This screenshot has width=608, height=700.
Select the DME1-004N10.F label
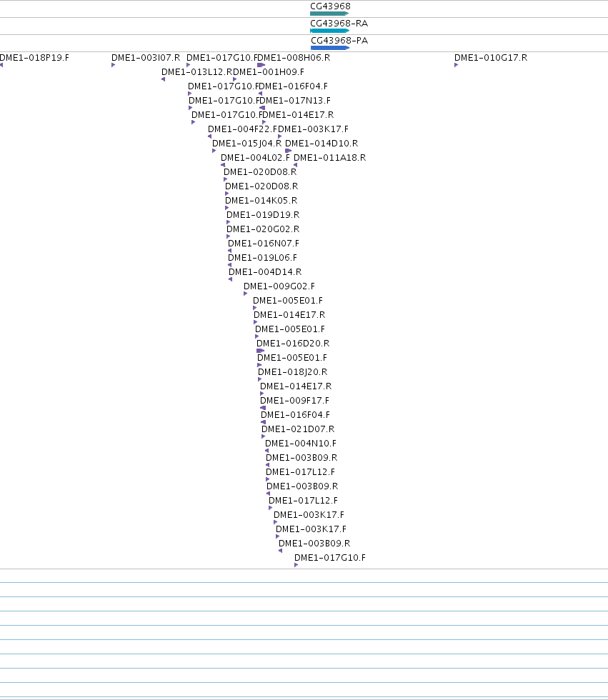301,444
